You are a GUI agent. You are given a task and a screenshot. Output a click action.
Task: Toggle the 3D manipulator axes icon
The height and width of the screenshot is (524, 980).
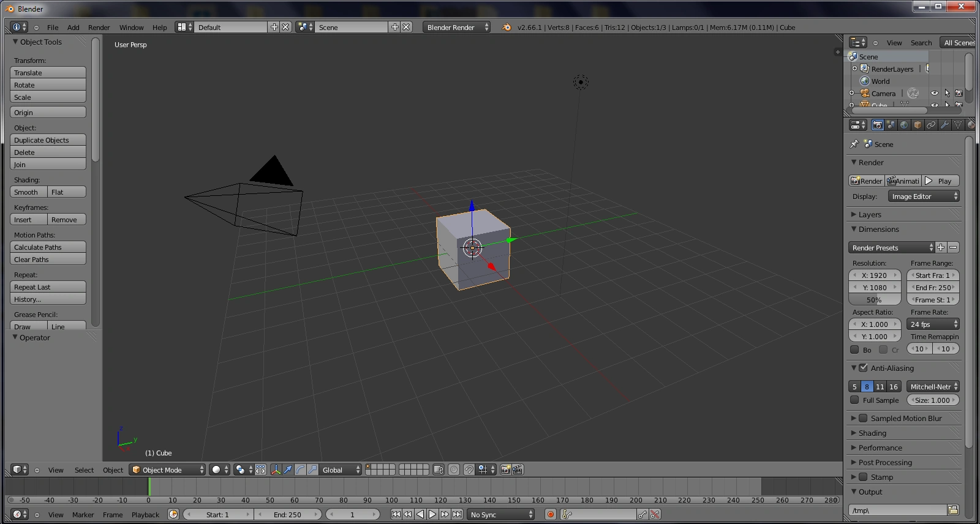(x=276, y=470)
